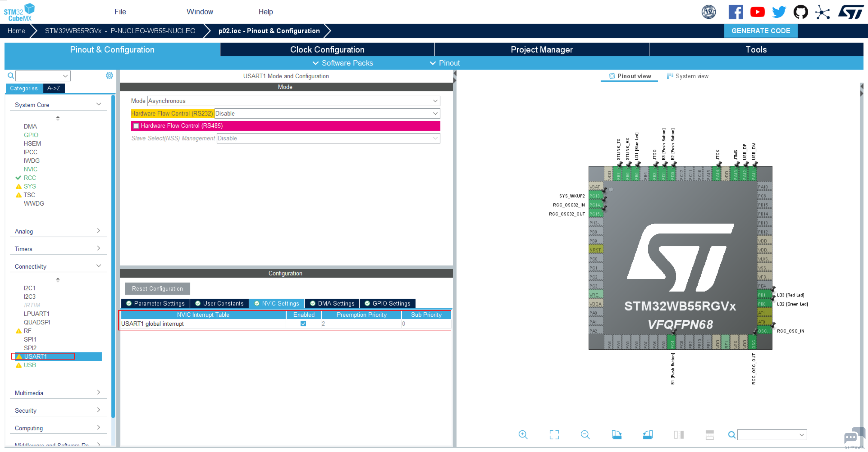Open the File menu
The width and height of the screenshot is (868, 452).
click(x=120, y=12)
